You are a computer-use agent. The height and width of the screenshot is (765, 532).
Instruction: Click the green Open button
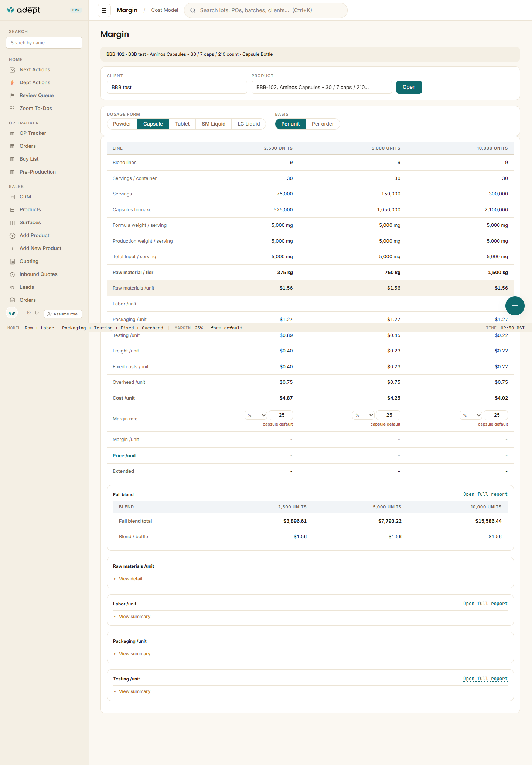tap(409, 87)
